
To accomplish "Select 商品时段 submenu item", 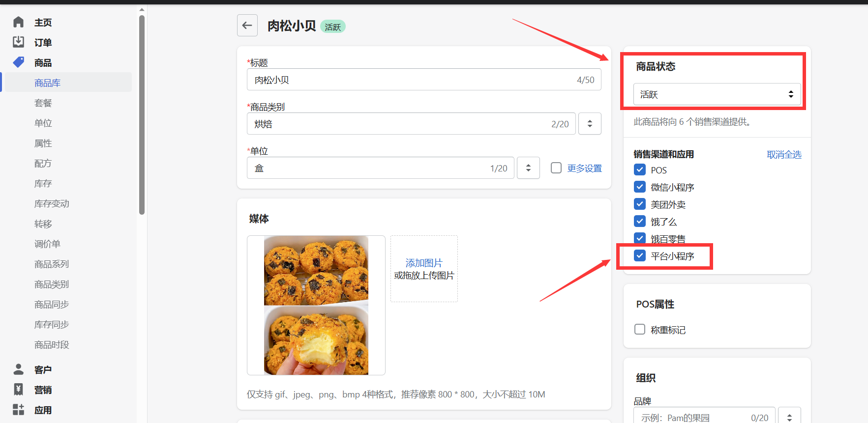I will [52, 345].
